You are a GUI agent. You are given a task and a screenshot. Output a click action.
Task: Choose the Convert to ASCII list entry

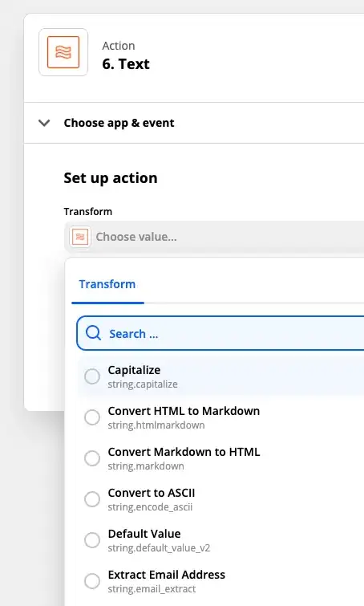220,499
